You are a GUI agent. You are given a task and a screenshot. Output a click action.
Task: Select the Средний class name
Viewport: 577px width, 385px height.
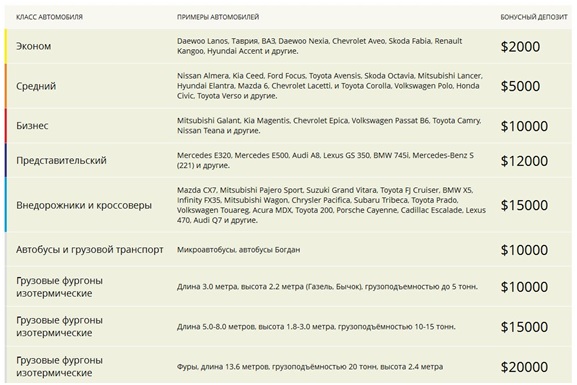[36, 86]
